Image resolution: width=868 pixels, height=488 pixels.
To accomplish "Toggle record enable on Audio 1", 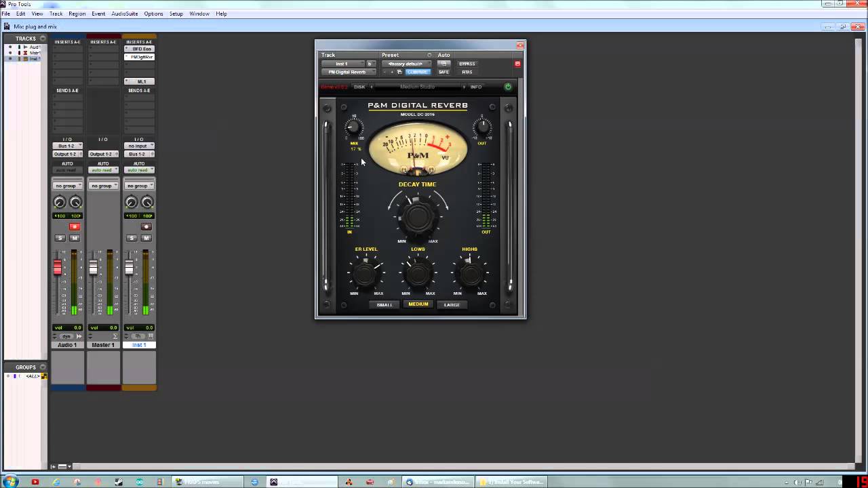I will pyautogui.click(x=75, y=226).
